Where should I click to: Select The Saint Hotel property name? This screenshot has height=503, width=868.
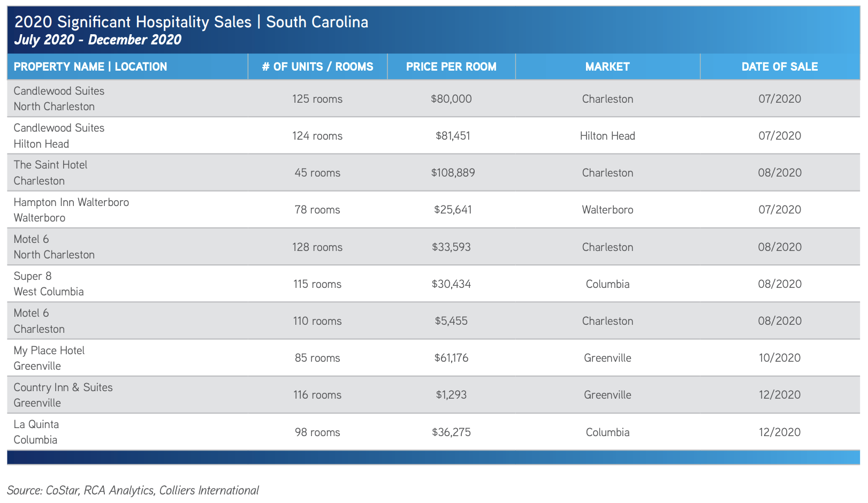click(50, 165)
